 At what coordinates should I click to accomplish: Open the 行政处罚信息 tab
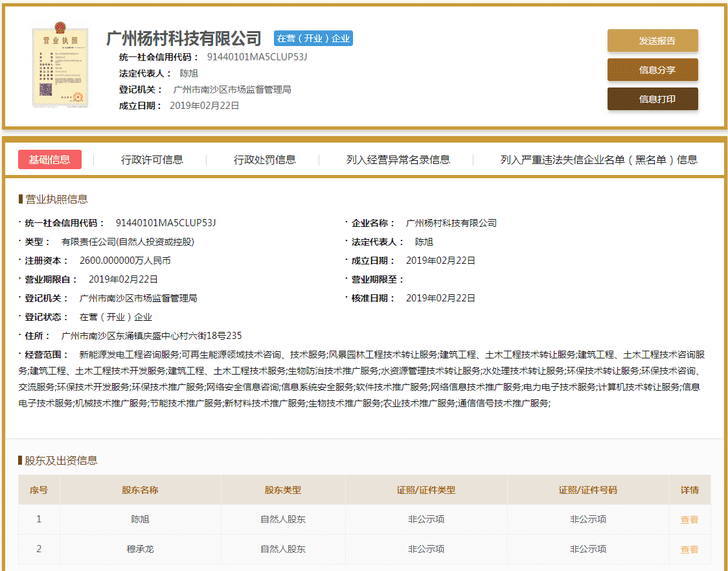[265, 160]
